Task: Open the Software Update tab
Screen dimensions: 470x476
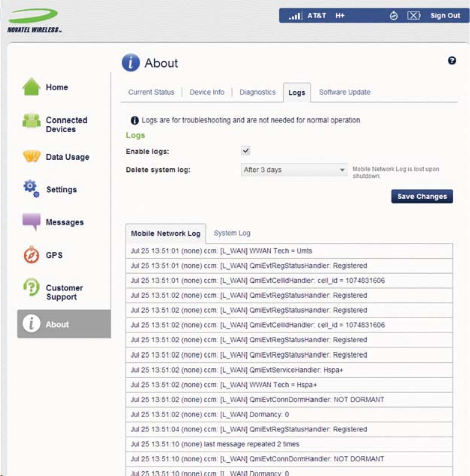Action: point(345,92)
